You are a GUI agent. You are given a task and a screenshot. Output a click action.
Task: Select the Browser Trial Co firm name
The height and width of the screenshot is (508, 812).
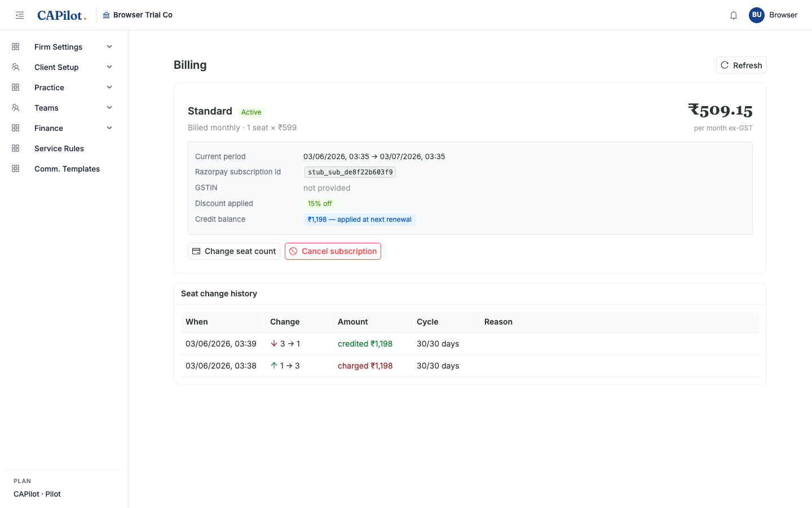coord(143,15)
